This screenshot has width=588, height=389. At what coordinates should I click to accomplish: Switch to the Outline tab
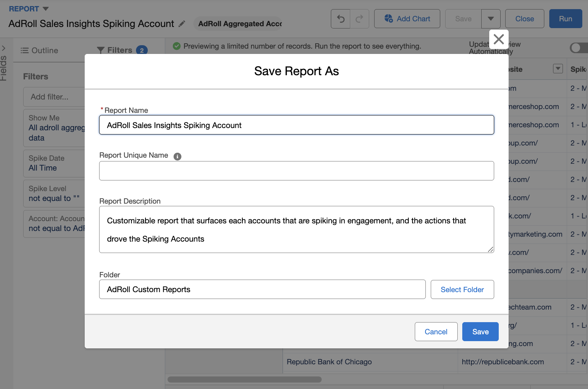[40, 50]
